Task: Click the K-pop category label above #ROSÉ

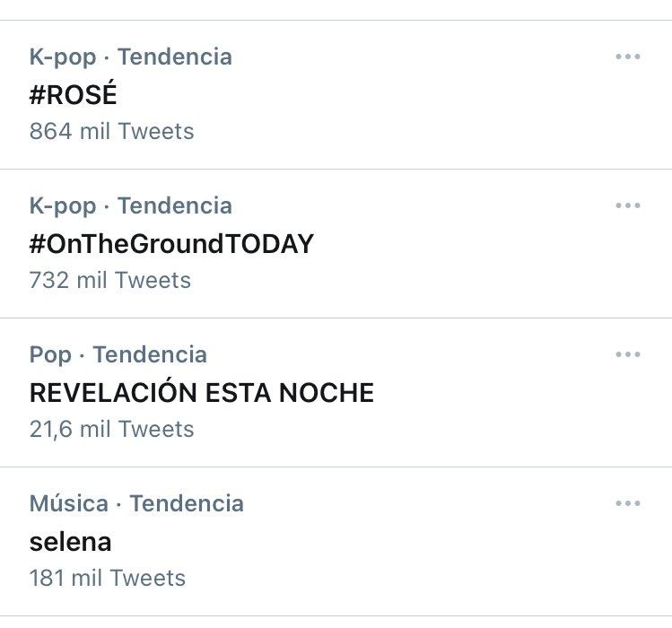Action: pyautogui.click(x=62, y=57)
